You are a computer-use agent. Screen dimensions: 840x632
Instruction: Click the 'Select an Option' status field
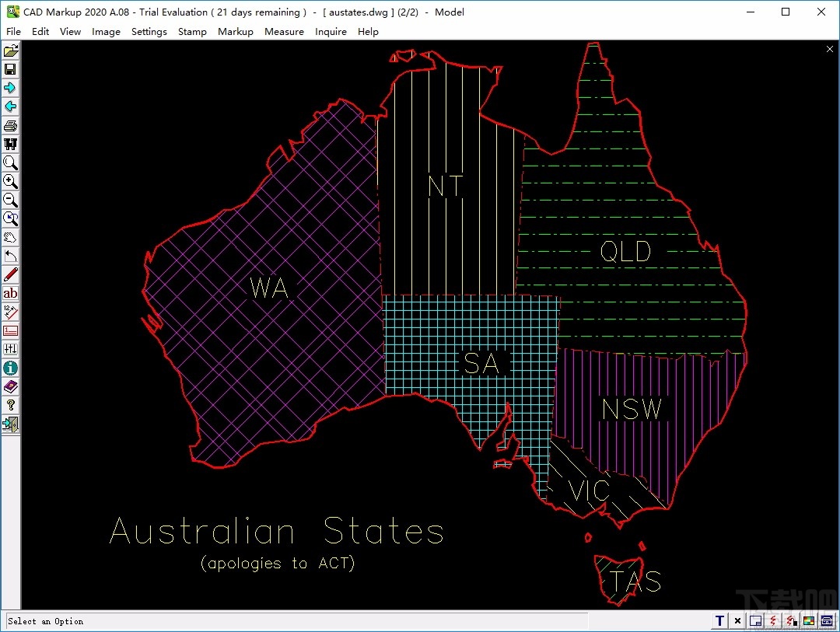click(x=47, y=621)
